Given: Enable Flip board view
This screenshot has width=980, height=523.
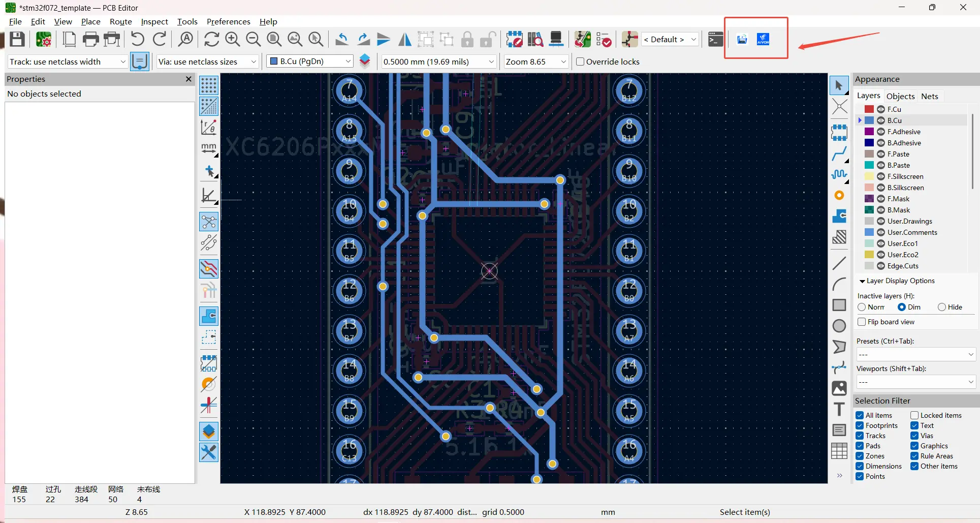Looking at the screenshot, I should [x=862, y=322].
